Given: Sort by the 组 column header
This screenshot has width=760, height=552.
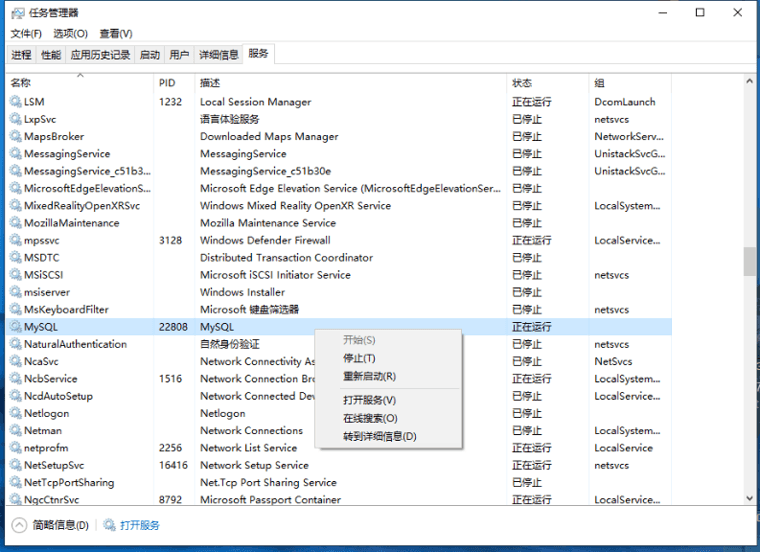Looking at the screenshot, I should coord(630,83).
